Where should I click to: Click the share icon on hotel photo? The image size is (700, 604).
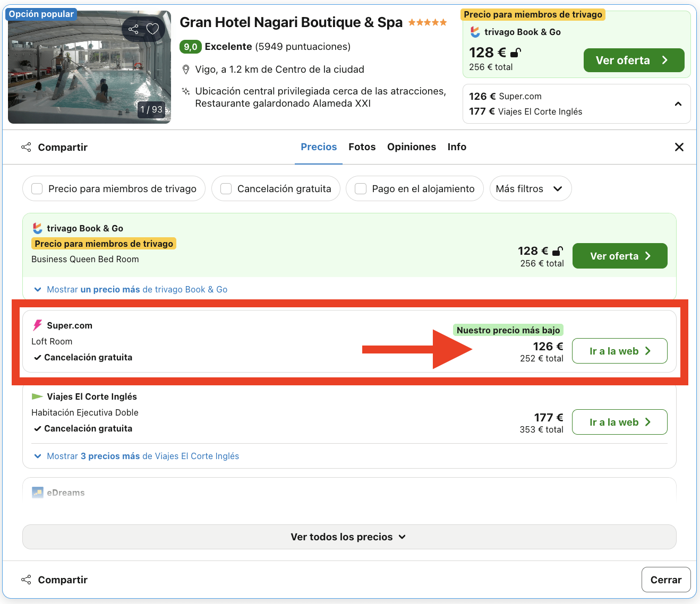tap(133, 29)
